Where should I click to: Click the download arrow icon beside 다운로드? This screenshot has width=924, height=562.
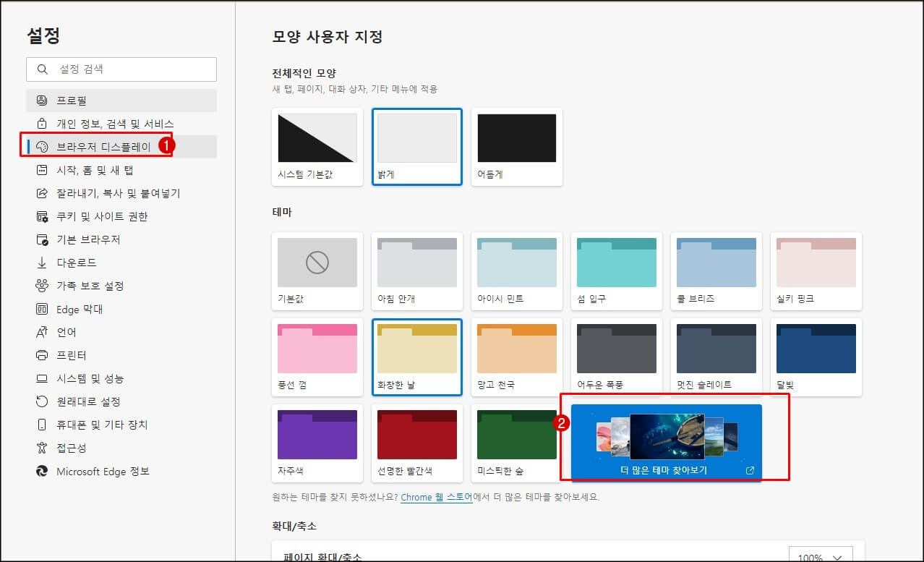[42, 263]
